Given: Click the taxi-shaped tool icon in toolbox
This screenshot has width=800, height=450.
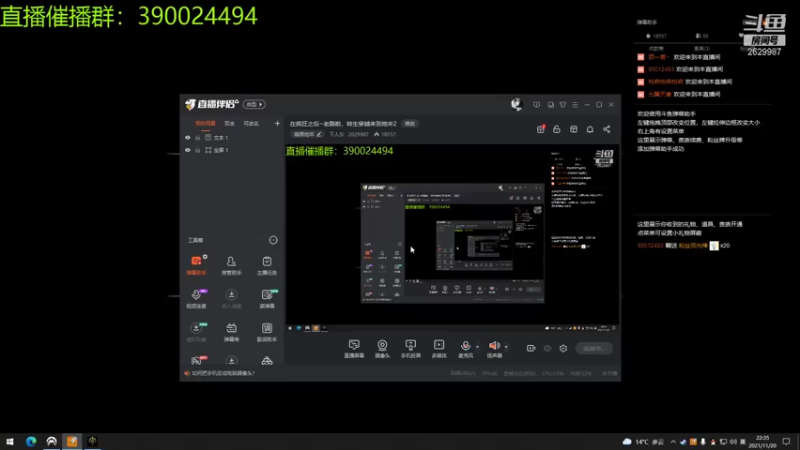Looking at the screenshot, I should pyautogui.click(x=267, y=361).
